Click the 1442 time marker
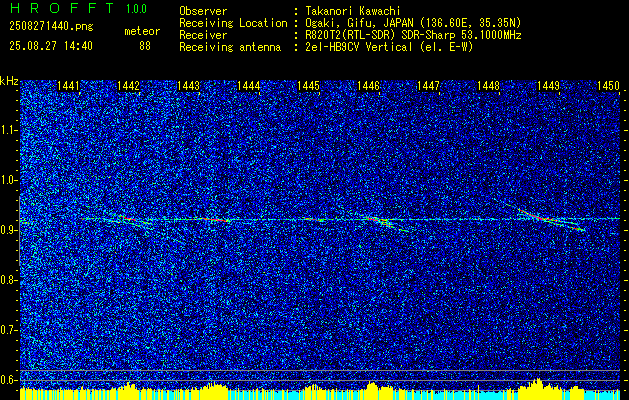 [x=128, y=86]
